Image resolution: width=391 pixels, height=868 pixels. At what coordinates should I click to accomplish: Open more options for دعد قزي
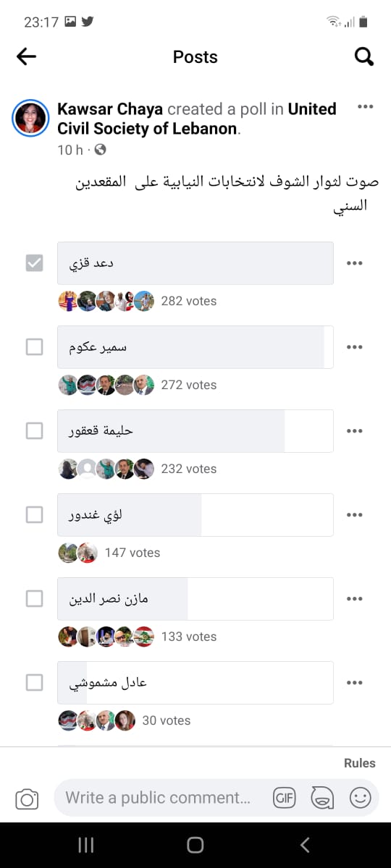(x=354, y=263)
